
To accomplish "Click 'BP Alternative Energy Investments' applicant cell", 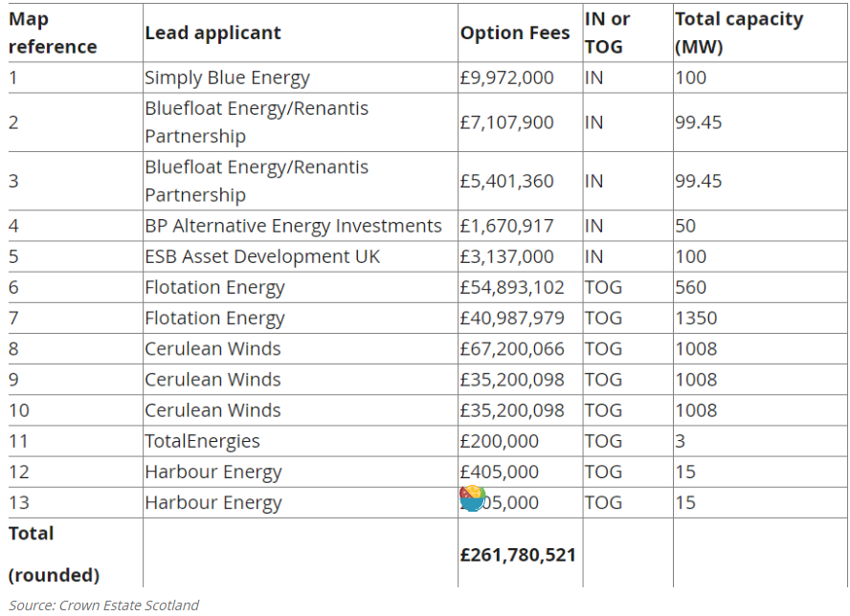I will coord(293,227).
